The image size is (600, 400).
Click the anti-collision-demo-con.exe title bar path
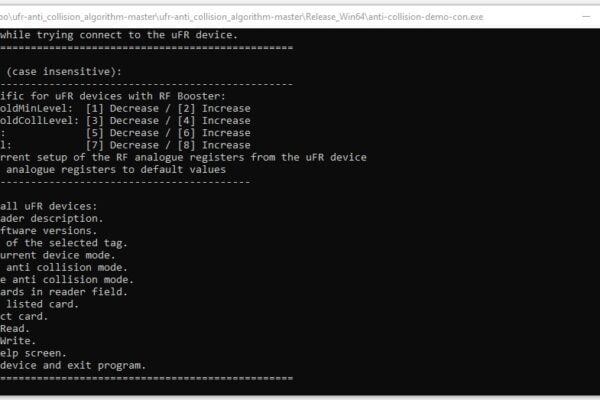242,17
